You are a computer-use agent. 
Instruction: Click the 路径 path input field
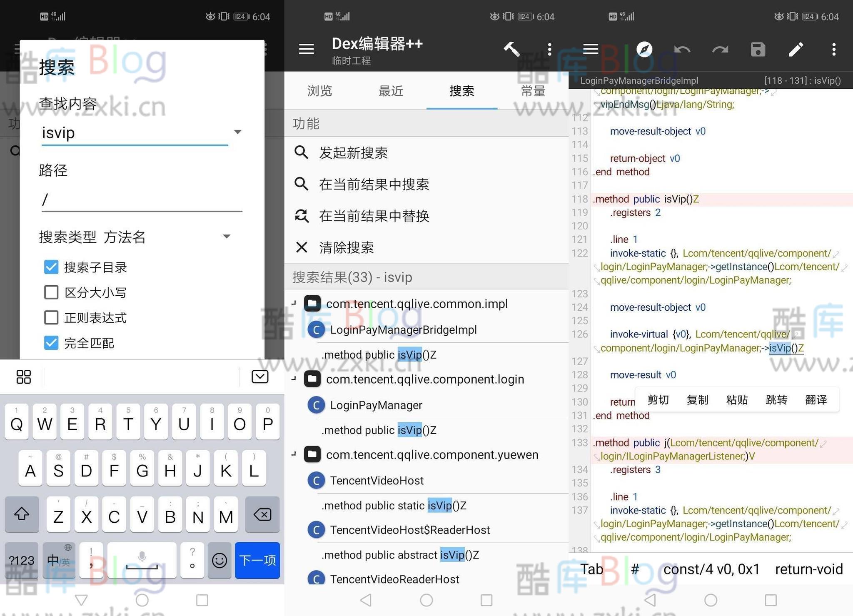(x=142, y=200)
